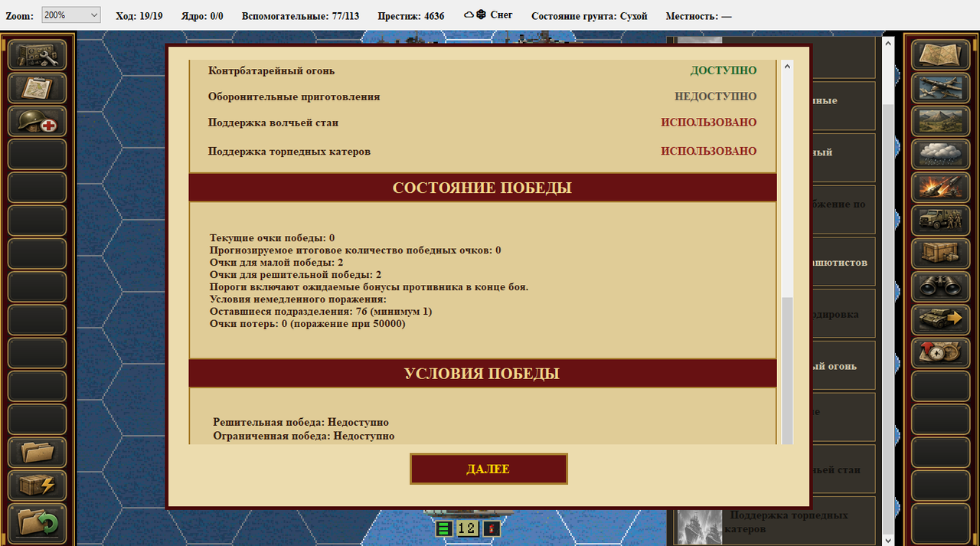Click the mountain terrain icon
The image size is (980, 546).
942,121
